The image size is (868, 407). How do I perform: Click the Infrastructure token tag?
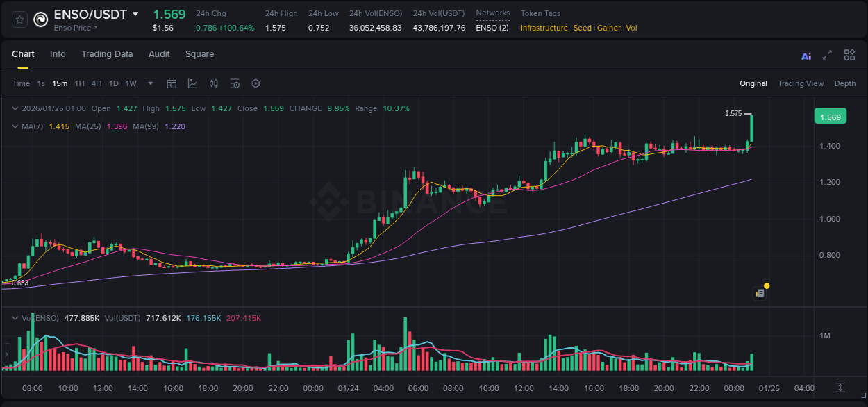click(x=545, y=28)
